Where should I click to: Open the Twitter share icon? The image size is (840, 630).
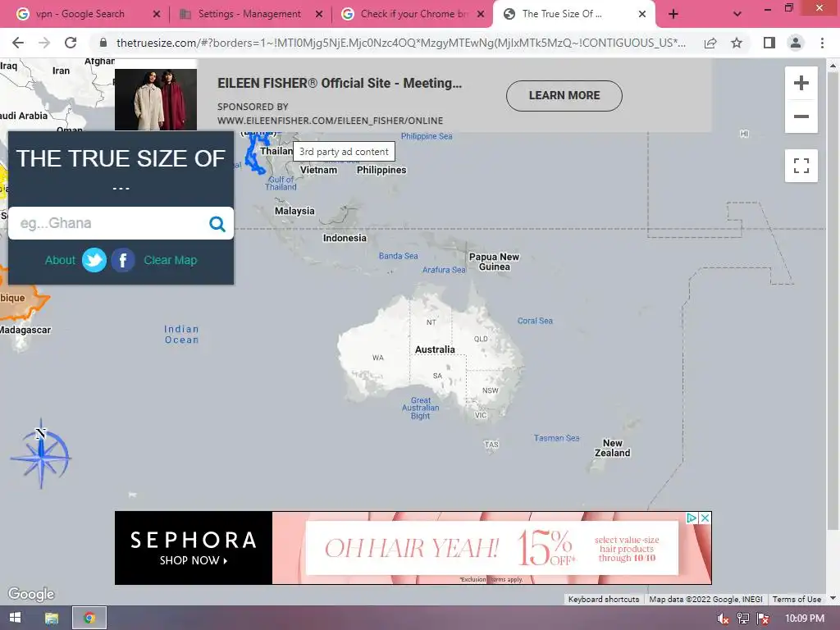point(94,260)
